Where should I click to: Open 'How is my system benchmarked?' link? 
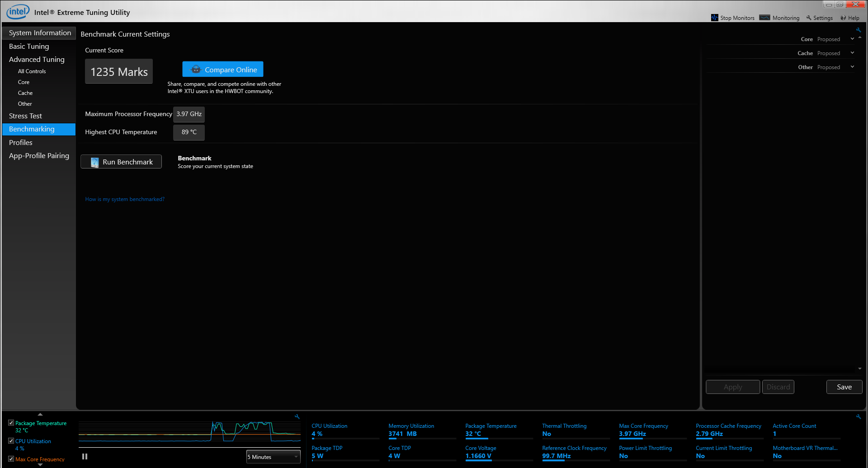(x=125, y=199)
